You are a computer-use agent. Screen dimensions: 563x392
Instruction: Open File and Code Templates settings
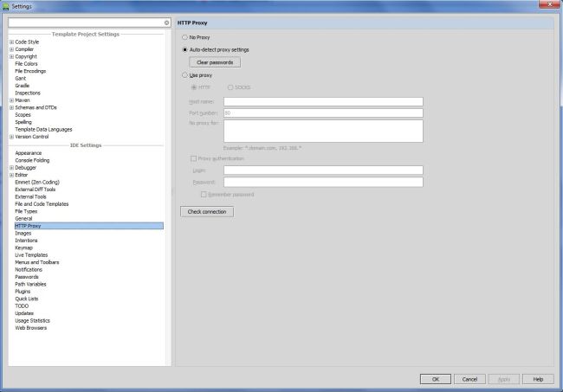42,203
